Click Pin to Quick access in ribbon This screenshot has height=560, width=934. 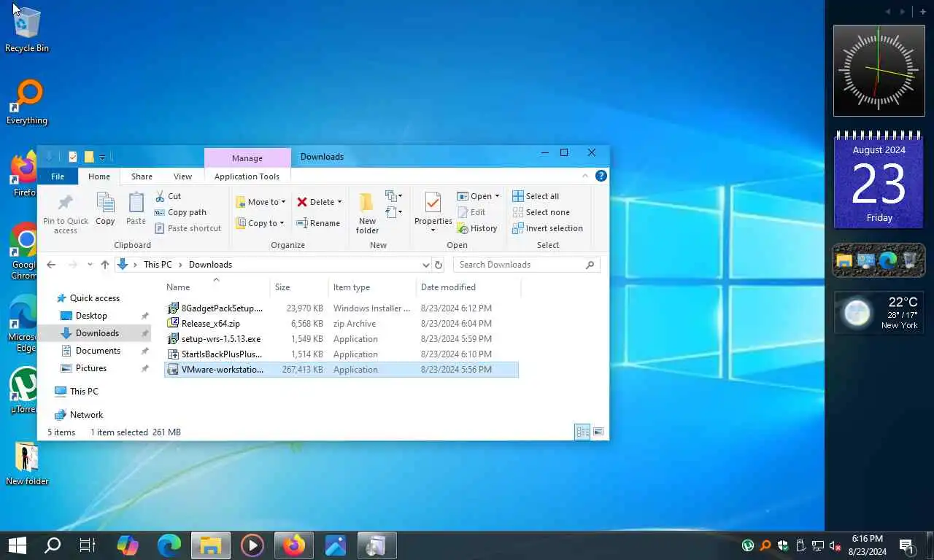66,214
